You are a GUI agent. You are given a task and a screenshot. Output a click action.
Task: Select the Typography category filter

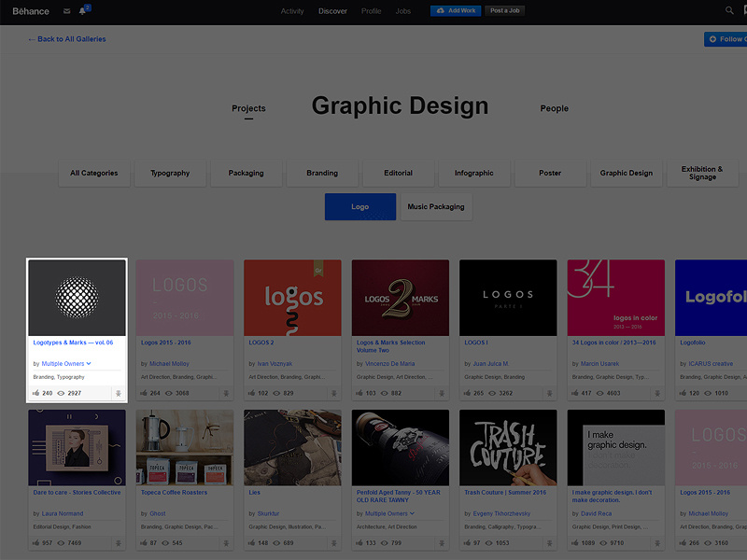170,173
